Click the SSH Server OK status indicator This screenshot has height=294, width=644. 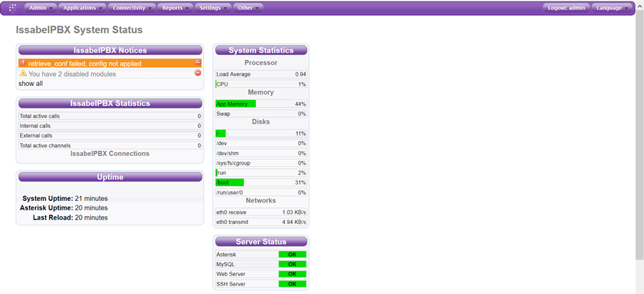(293, 284)
